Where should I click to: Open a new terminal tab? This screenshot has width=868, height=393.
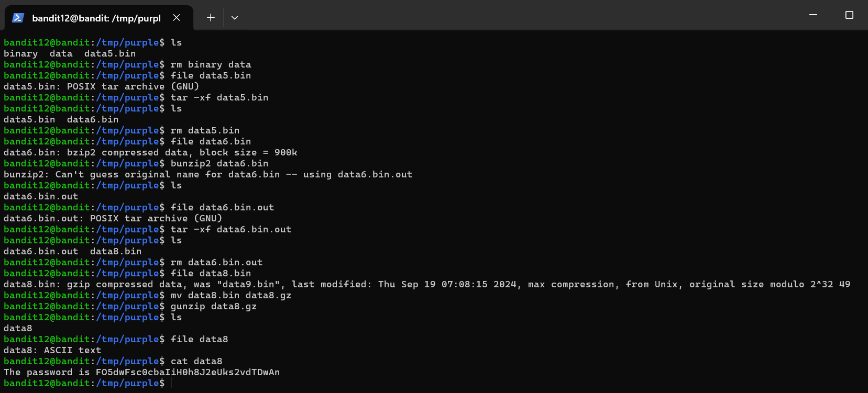(211, 18)
